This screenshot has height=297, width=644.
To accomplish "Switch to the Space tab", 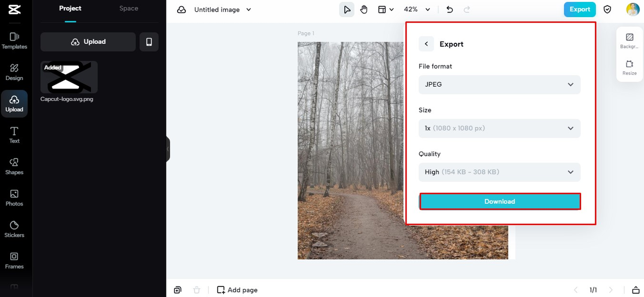I will 129,9.
